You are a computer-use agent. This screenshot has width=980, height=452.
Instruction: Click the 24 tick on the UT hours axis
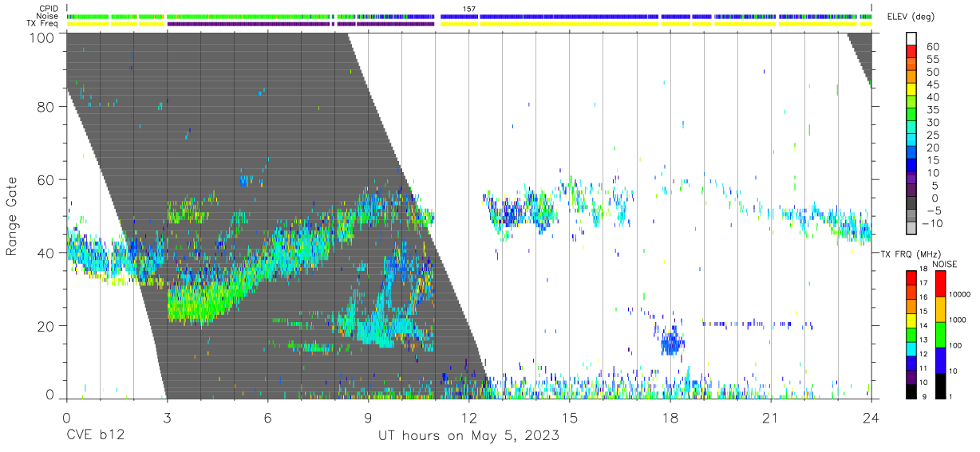point(871,417)
